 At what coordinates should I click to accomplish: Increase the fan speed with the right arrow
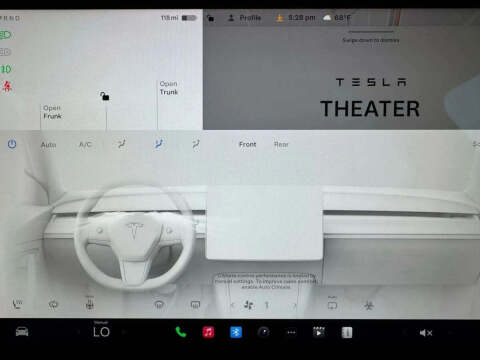click(295, 305)
